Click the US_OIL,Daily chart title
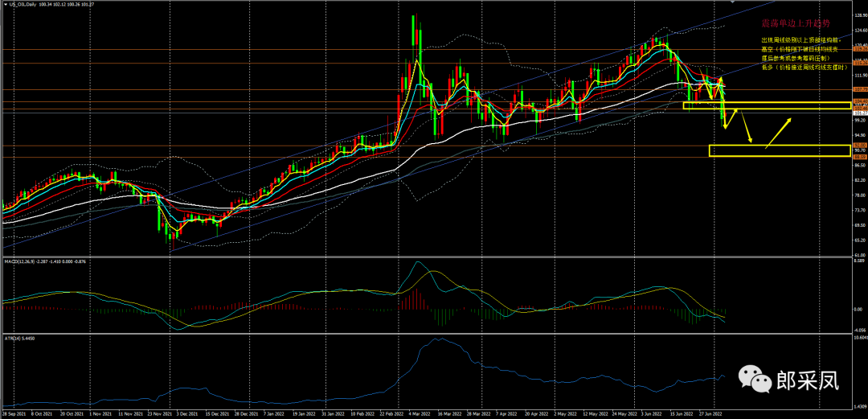The image size is (868, 419). click(x=23, y=5)
